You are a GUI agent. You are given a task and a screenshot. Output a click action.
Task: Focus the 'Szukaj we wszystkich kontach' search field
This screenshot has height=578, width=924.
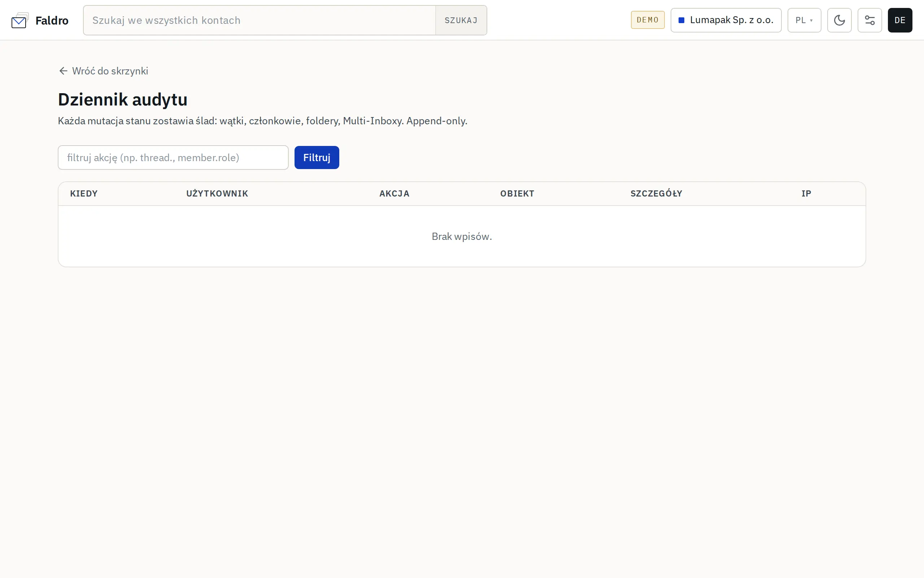(x=260, y=20)
